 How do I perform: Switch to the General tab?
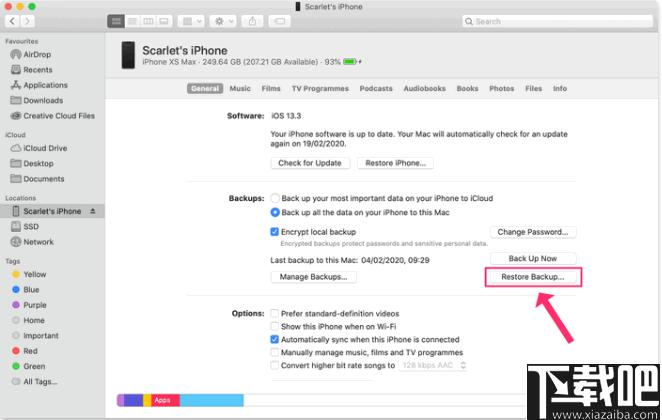pyautogui.click(x=205, y=89)
